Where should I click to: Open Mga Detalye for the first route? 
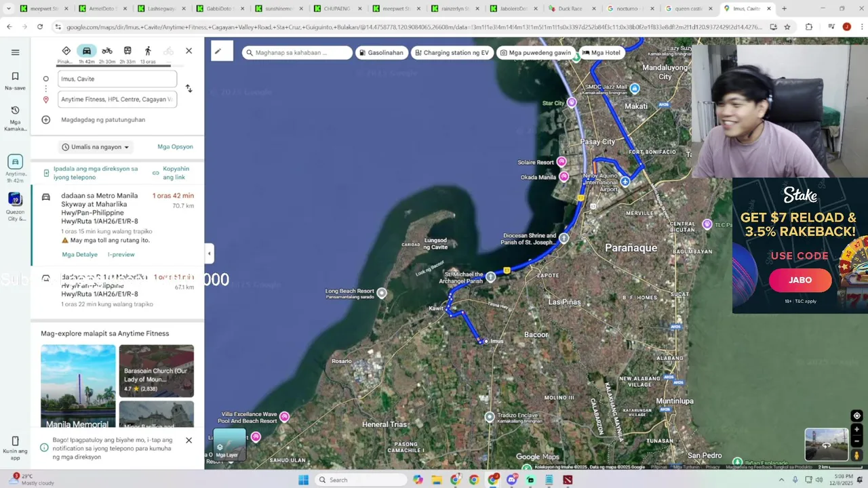(x=80, y=255)
